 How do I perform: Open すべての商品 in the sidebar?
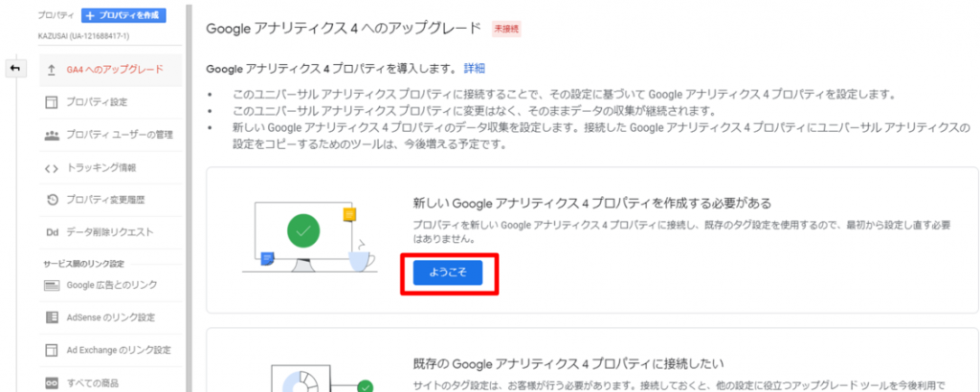[110, 382]
